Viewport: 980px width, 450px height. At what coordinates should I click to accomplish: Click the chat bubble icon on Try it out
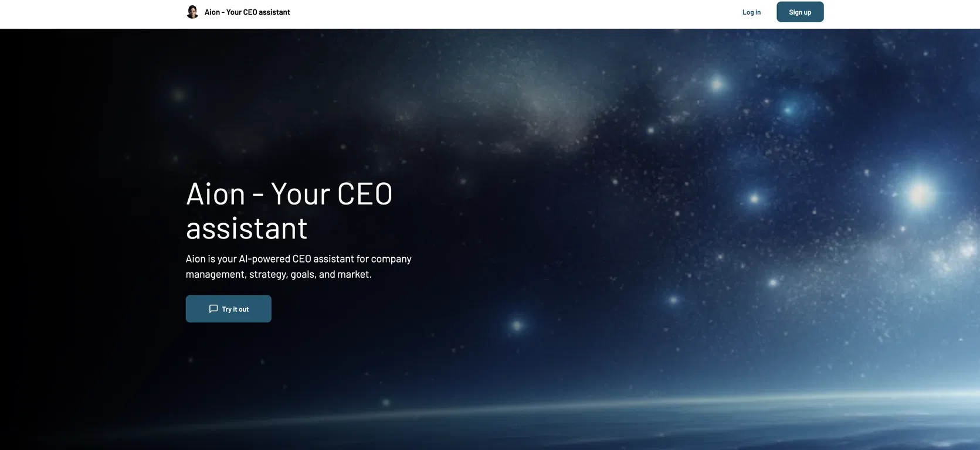[213, 309]
